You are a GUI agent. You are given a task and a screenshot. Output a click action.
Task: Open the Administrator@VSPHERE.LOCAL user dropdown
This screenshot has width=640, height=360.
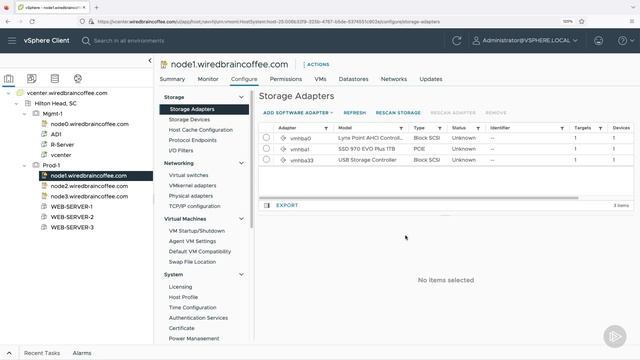(x=525, y=40)
